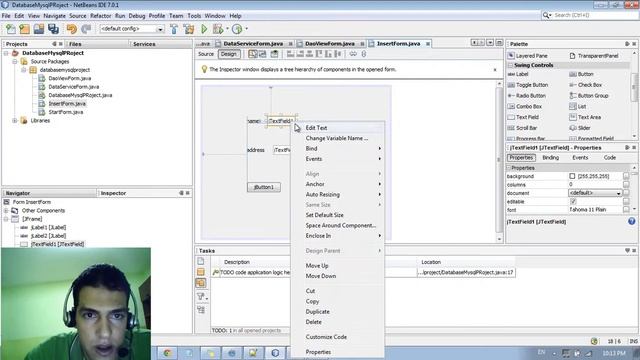
Task: Click the Redo toolbar icon
Action: click(x=86, y=29)
